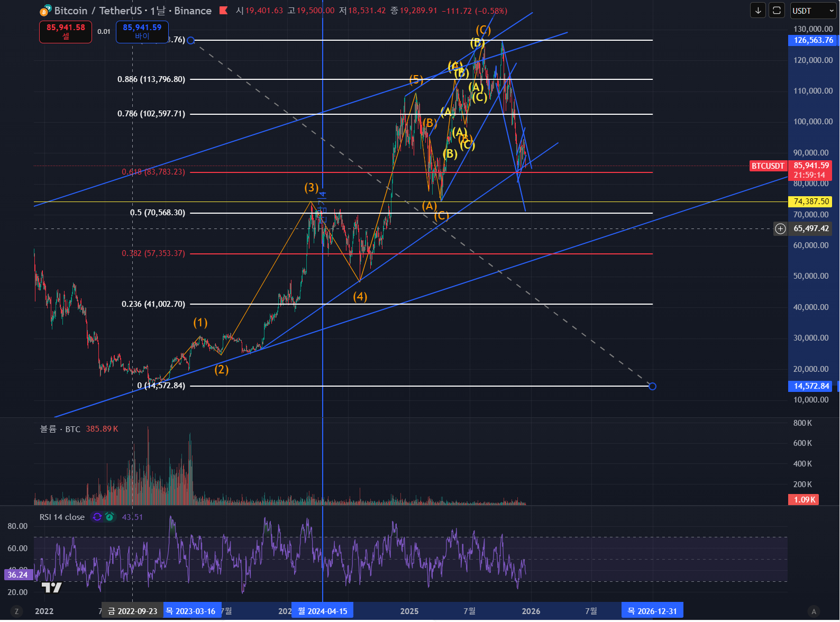The width and height of the screenshot is (840, 622).
Task: Click the BTCUSDT price label tag
Action: [x=768, y=166]
